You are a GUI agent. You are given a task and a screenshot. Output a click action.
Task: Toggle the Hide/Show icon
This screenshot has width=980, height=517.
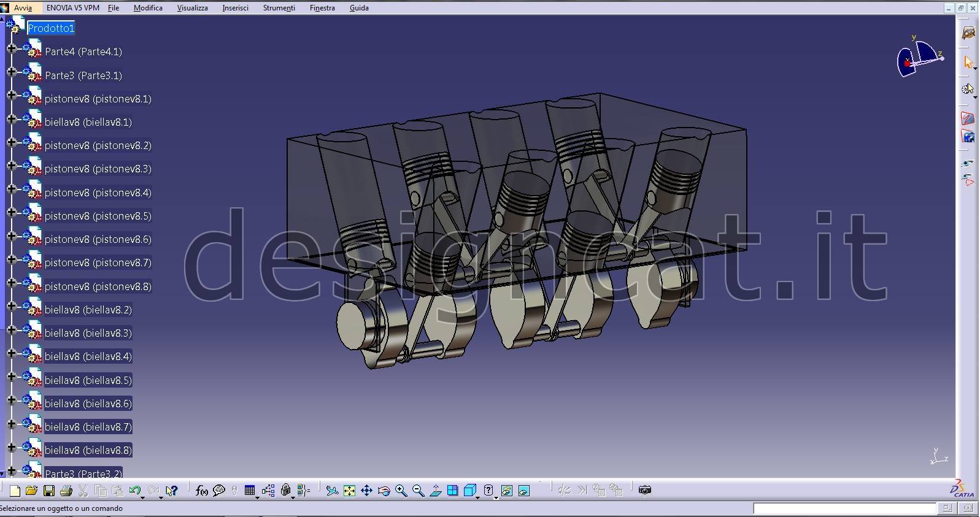[506, 491]
